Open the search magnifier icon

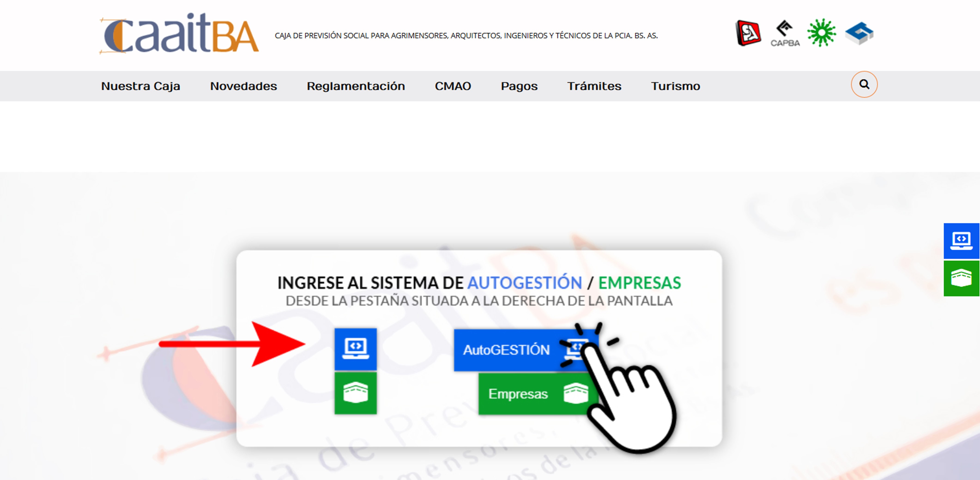[x=864, y=85]
